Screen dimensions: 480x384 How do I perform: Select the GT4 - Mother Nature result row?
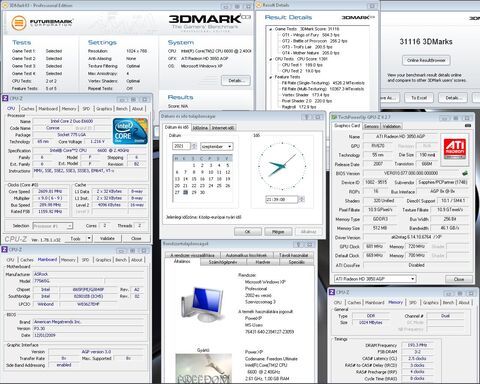click(x=310, y=53)
